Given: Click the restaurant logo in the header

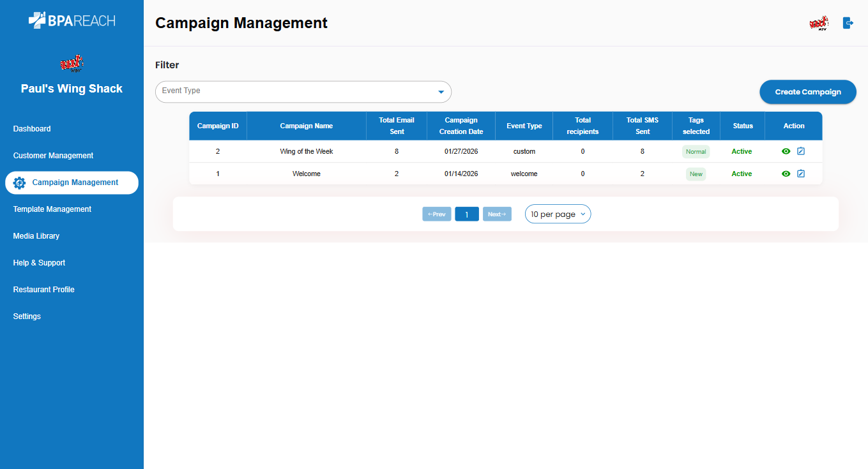Looking at the screenshot, I should coord(819,23).
